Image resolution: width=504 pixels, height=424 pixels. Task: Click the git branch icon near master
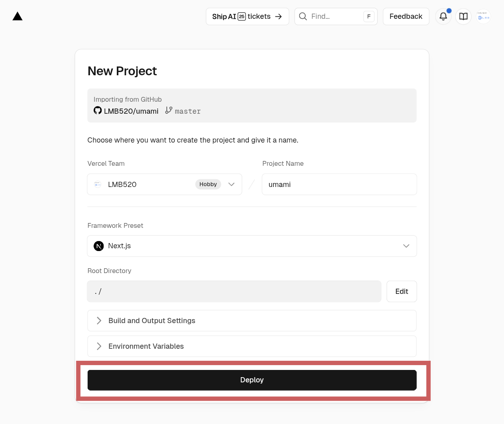click(x=169, y=110)
